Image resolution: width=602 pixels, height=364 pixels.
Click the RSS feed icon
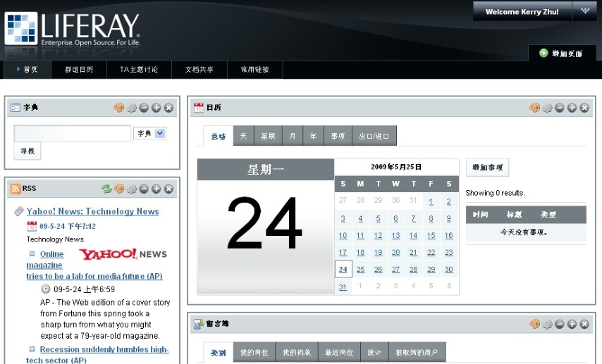coord(16,189)
